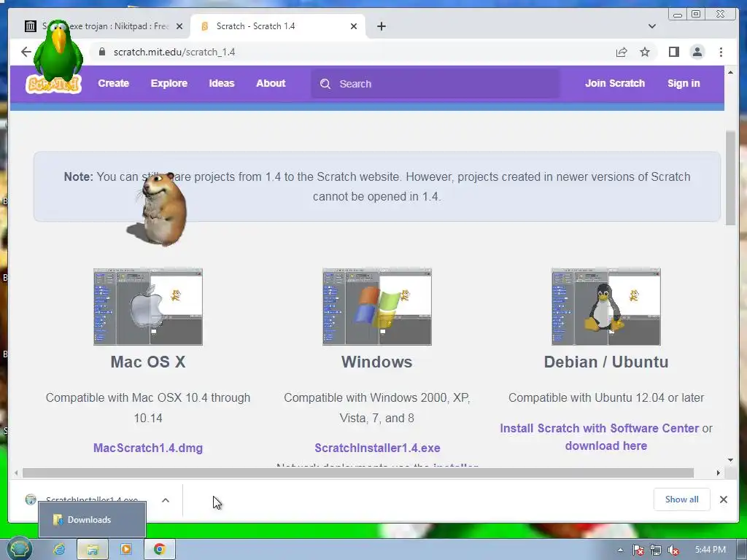Click the green parrot desktop pet
The width and height of the screenshot is (747, 560).
point(58,50)
